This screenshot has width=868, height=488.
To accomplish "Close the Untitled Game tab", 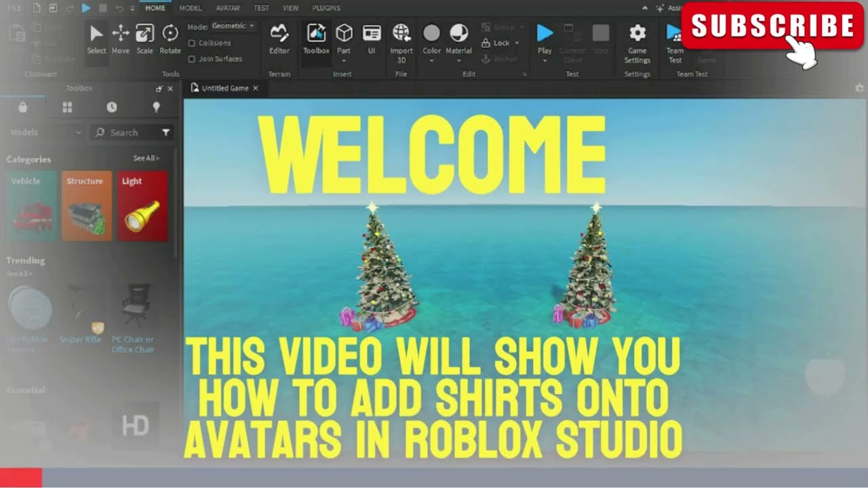I will pos(256,88).
